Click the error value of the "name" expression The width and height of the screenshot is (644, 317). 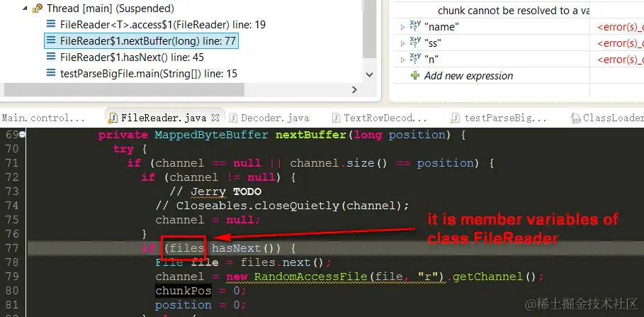[x=620, y=27]
